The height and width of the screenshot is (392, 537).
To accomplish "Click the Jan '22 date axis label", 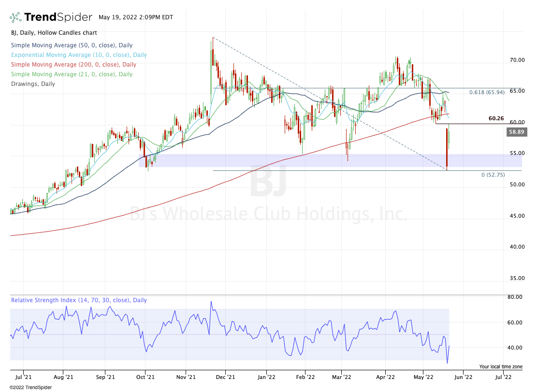I will tap(266, 377).
